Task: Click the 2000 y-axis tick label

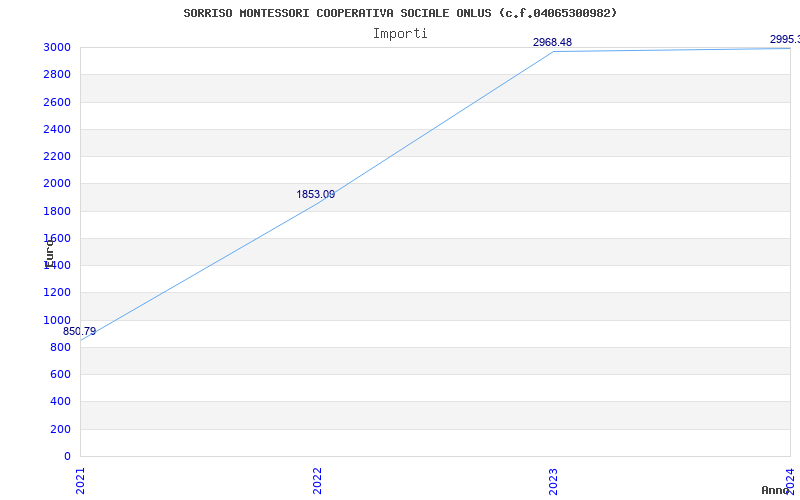Action: click(56, 183)
